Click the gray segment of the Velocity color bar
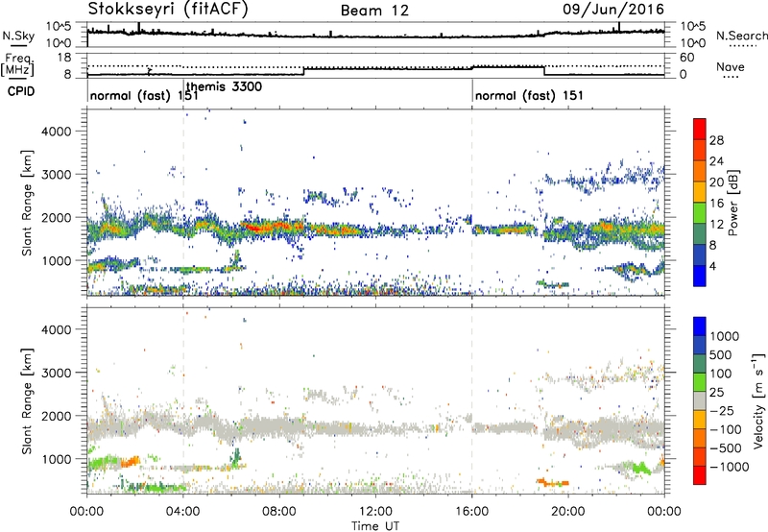 pyautogui.click(x=700, y=400)
